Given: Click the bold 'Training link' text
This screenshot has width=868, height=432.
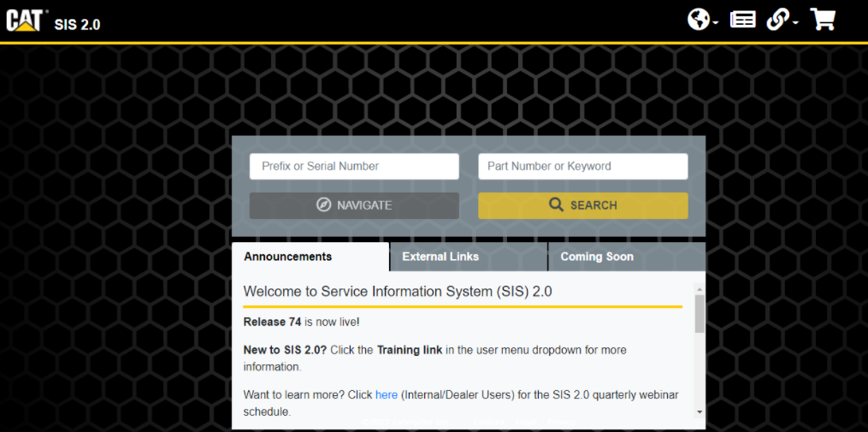Looking at the screenshot, I should point(410,350).
